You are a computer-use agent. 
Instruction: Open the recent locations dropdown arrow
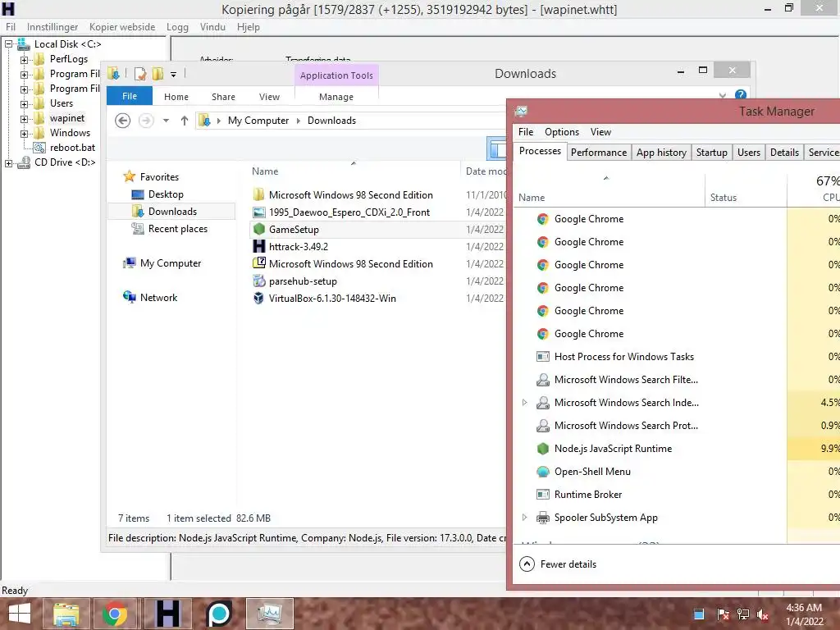[x=166, y=121]
